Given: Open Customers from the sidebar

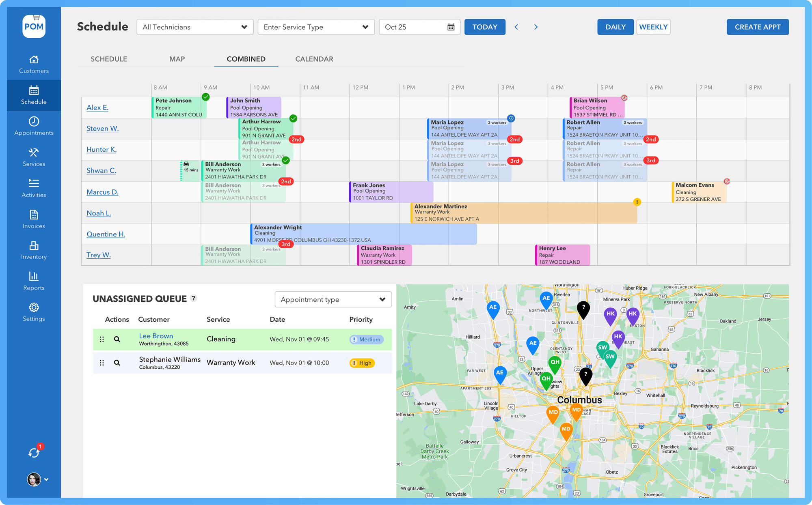Looking at the screenshot, I should tap(34, 63).
